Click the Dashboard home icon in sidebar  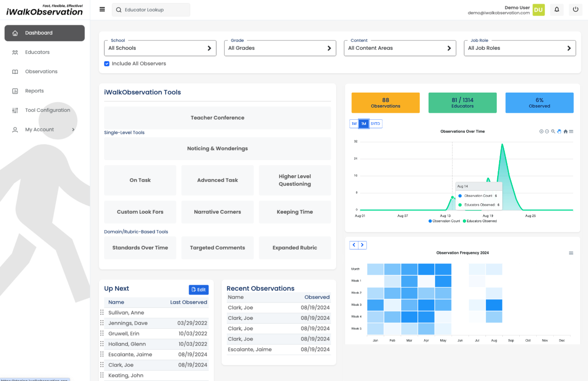tap(15, 33)
